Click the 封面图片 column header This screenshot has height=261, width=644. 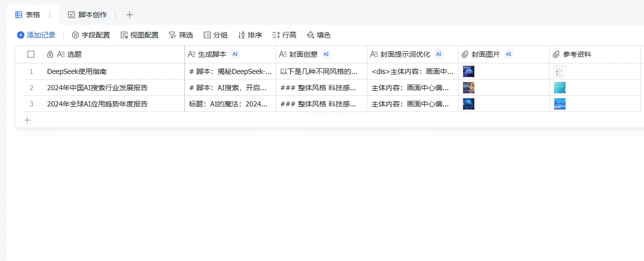(504, 54)
